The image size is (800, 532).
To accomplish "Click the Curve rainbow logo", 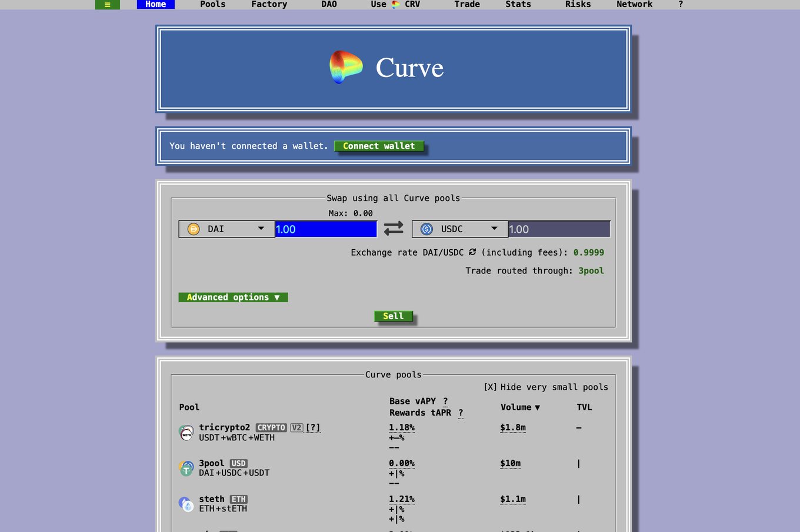I will pyautogui.click(x=346, y=67).
